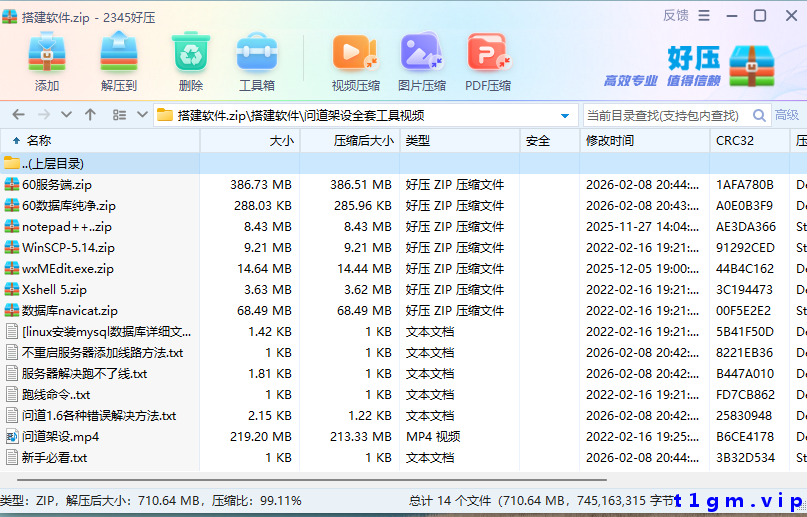Click status bar text 压缩比: 99.11%
The width and height of the screenshot is (807, 517).
click(257, 501)
